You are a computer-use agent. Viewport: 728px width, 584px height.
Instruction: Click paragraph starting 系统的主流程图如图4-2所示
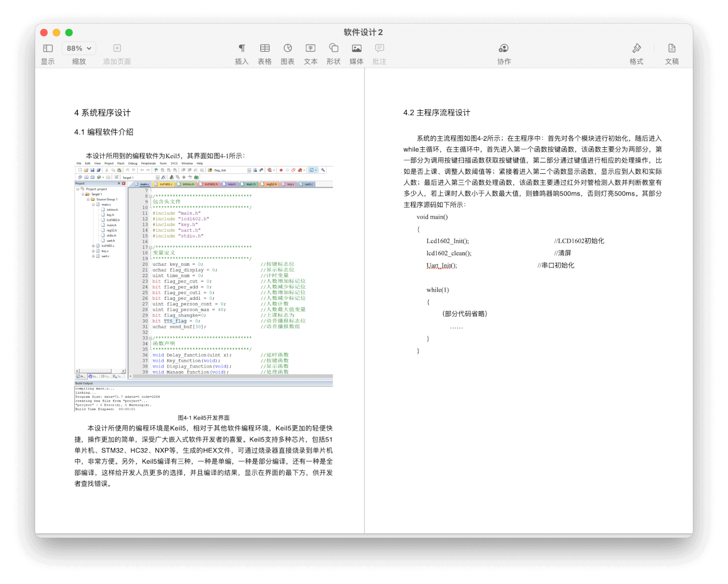click(x=533, y=171)
